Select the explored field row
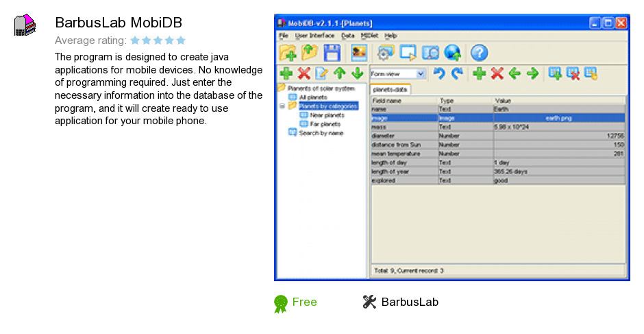 point(498,180)
